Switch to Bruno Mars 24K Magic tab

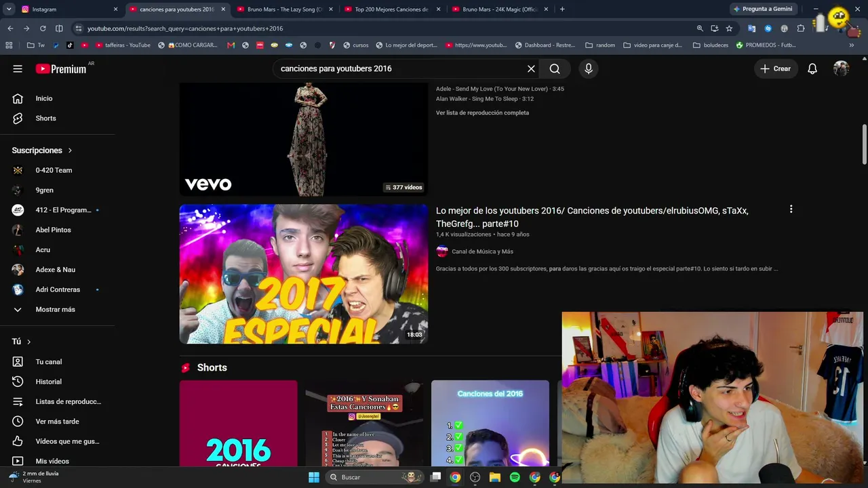click(499, 9)
